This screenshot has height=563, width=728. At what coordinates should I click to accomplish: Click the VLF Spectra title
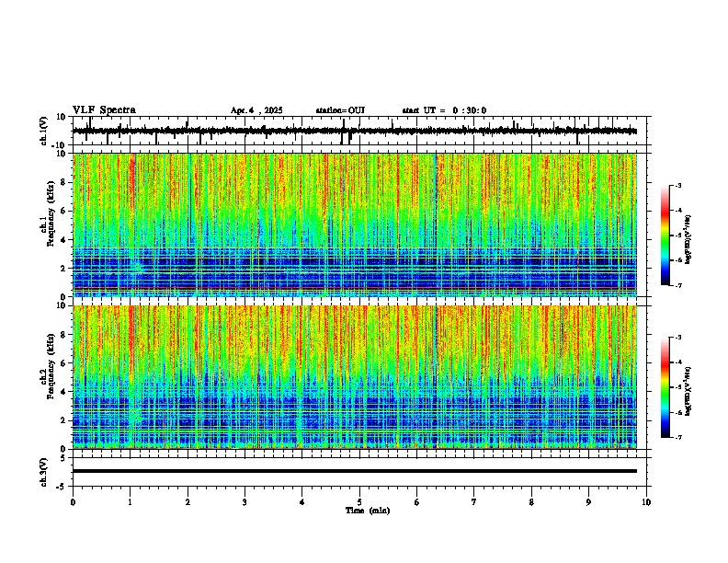click(104, 110)
